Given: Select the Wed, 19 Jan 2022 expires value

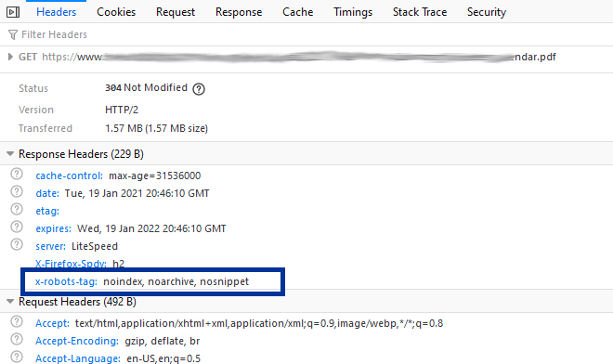Looking at the screenshot, I should 151,228.
